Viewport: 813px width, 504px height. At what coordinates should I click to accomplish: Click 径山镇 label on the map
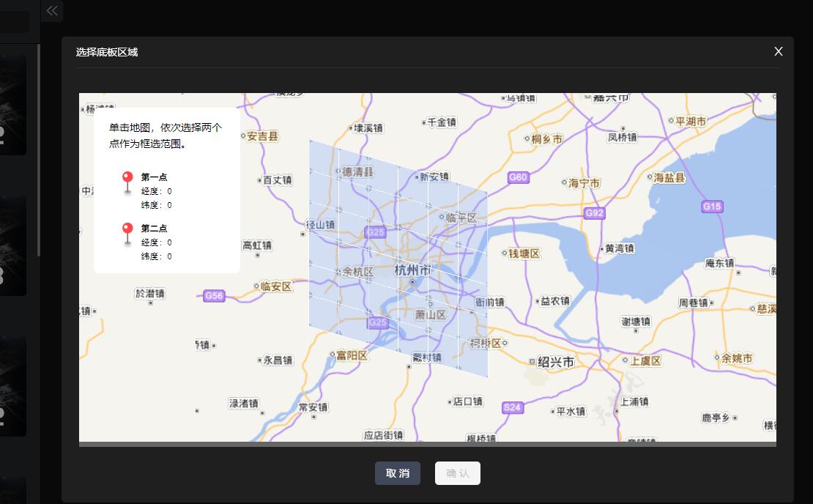pos(320,224)
